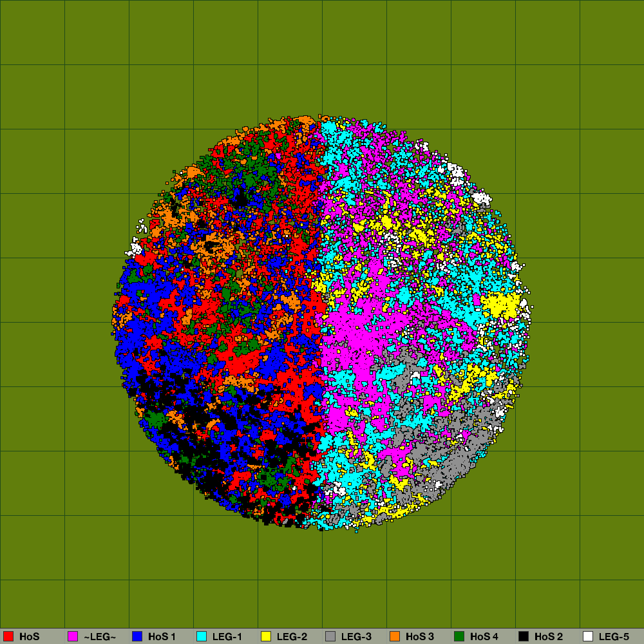Click the cyan LEG-1 legend swatch
Viewport: 644px width, 644px height.
[202, 636]
